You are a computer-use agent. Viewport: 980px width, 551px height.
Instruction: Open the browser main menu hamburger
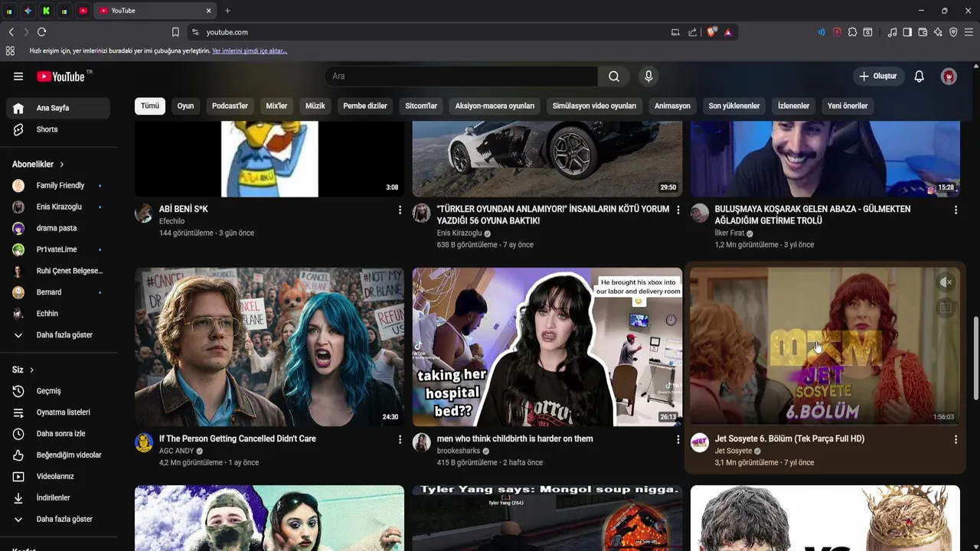pyautogui.click(x=969, y=32)
